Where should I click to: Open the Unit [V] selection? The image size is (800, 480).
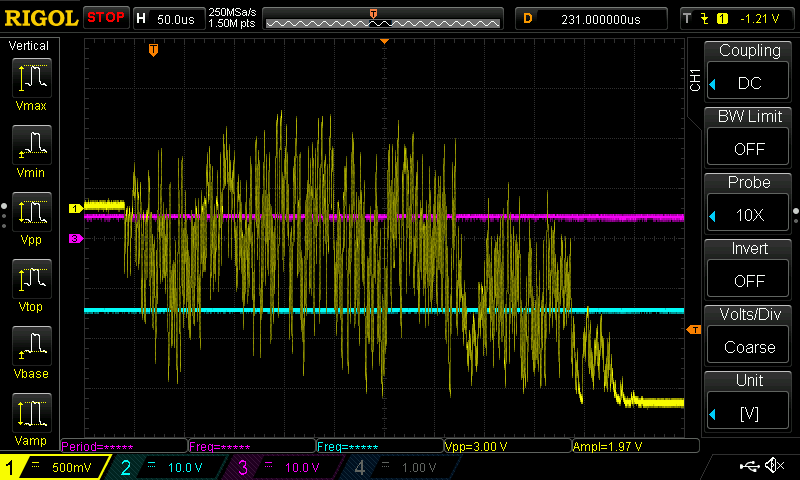pos(748,413)
